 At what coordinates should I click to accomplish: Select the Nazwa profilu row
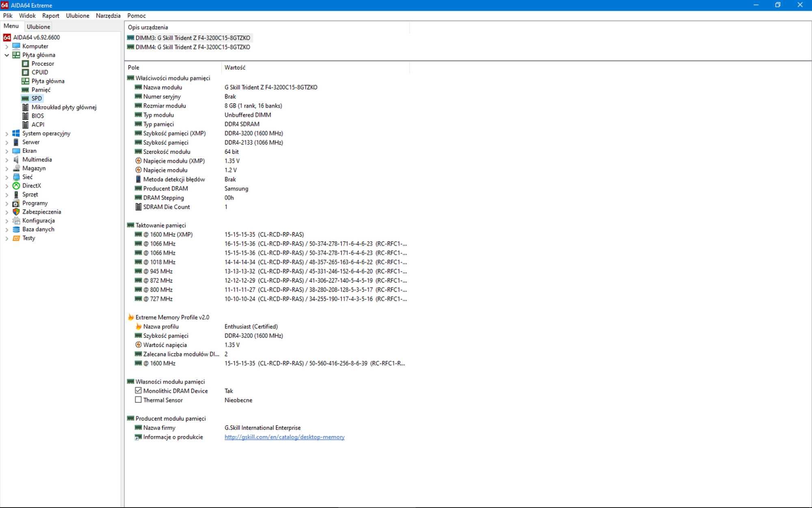coord(268,326)
